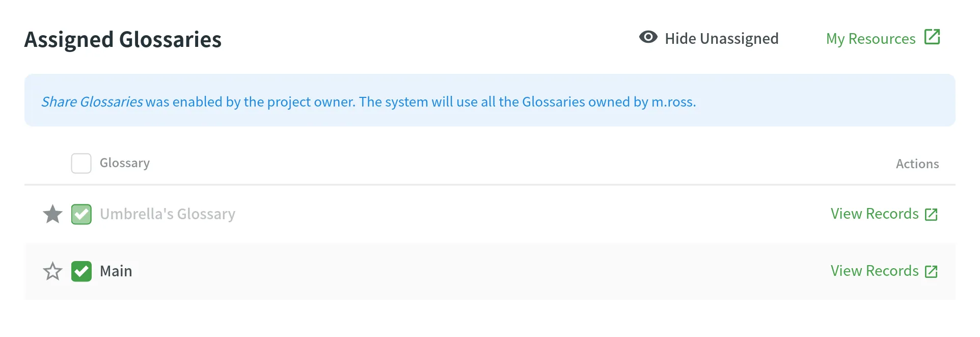Open My Resources
The image size is (980, 337).
coord(870,38)
